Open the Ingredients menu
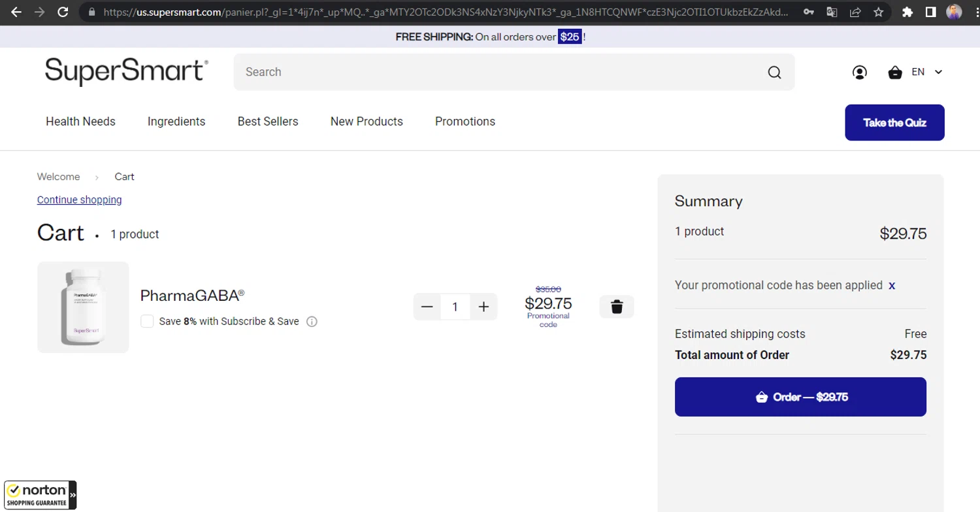This screenshot has width=980, height=512. click(176, 122)
